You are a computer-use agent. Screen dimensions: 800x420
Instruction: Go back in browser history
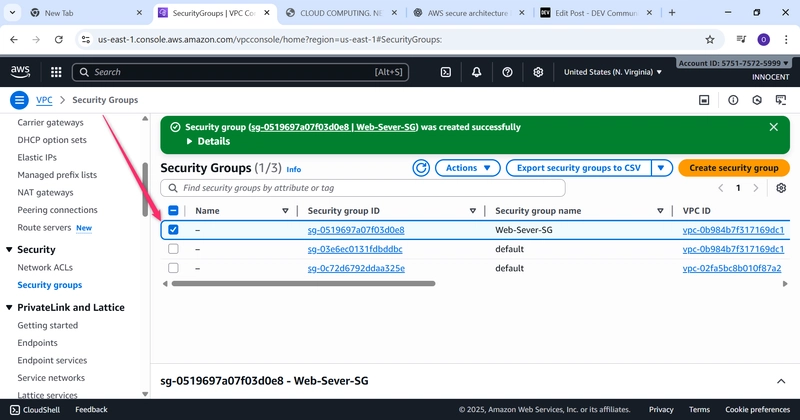(x=14, y=39)
